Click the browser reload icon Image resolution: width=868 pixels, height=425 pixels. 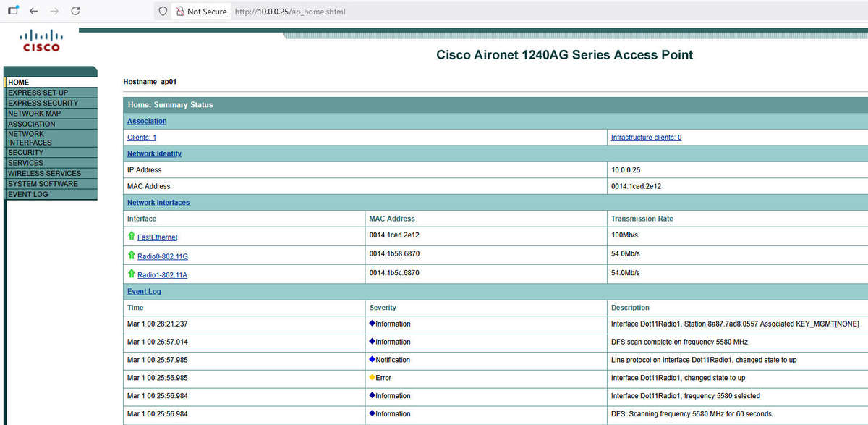pyautogui.click(x=75, y=11)
